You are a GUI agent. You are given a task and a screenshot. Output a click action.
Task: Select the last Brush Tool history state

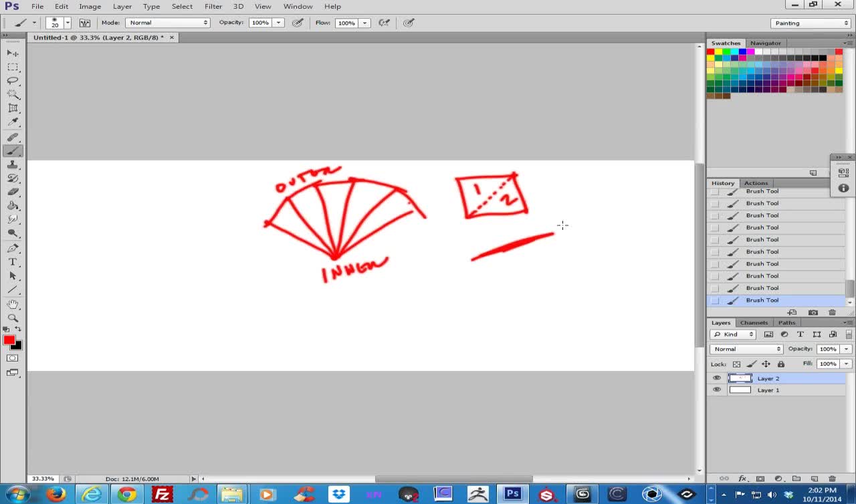(776, 300)
